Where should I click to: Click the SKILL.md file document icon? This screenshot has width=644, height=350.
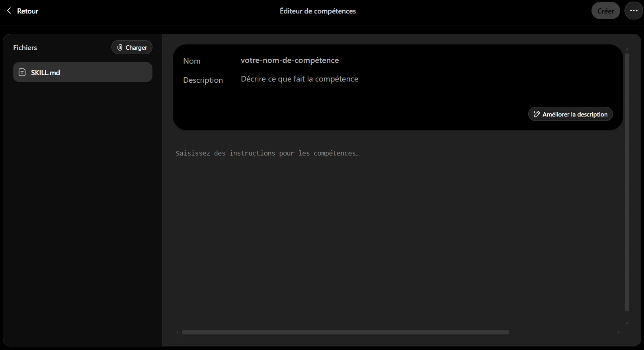(x=22, y=72)
